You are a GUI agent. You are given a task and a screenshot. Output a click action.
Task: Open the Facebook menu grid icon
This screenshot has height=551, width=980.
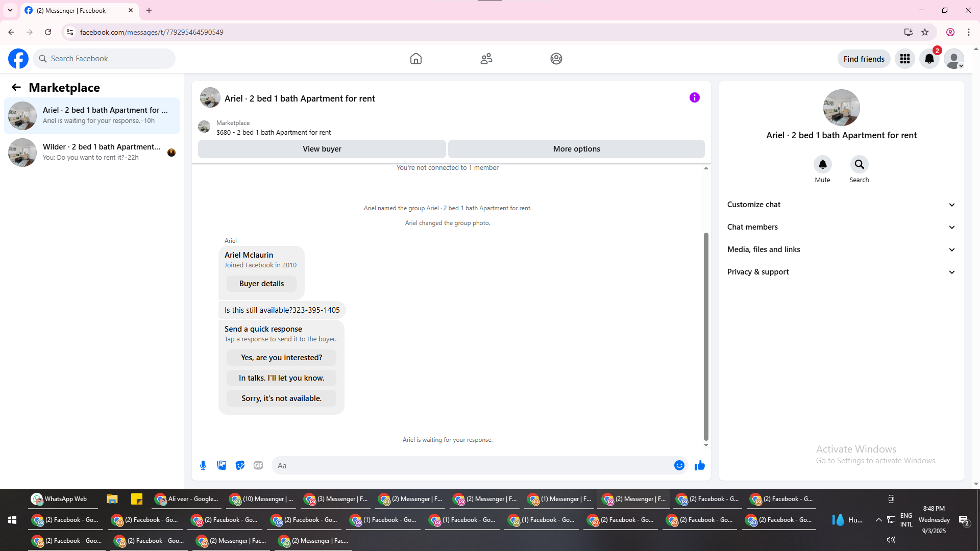tap(905, 59)
